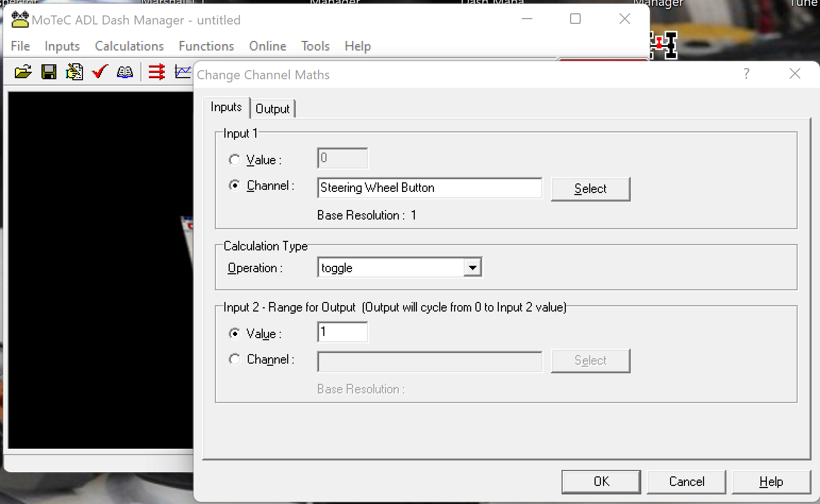
Task: Open the Online menu
Action: pyautogui.click(x=268, y=46)
